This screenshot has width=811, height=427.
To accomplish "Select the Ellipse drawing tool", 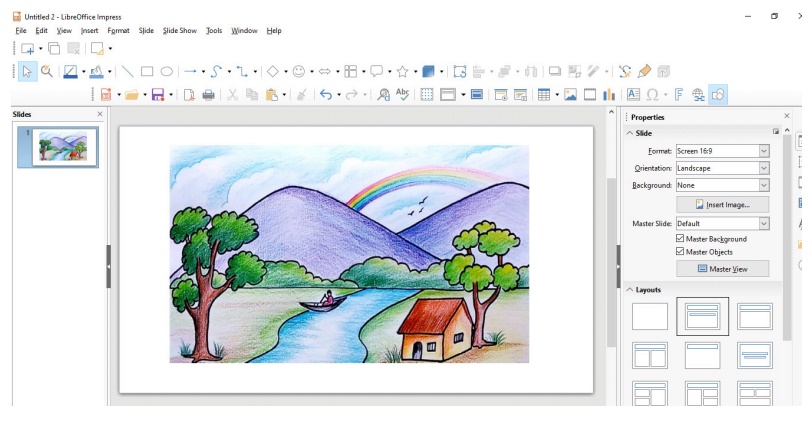I will point(167,72).
